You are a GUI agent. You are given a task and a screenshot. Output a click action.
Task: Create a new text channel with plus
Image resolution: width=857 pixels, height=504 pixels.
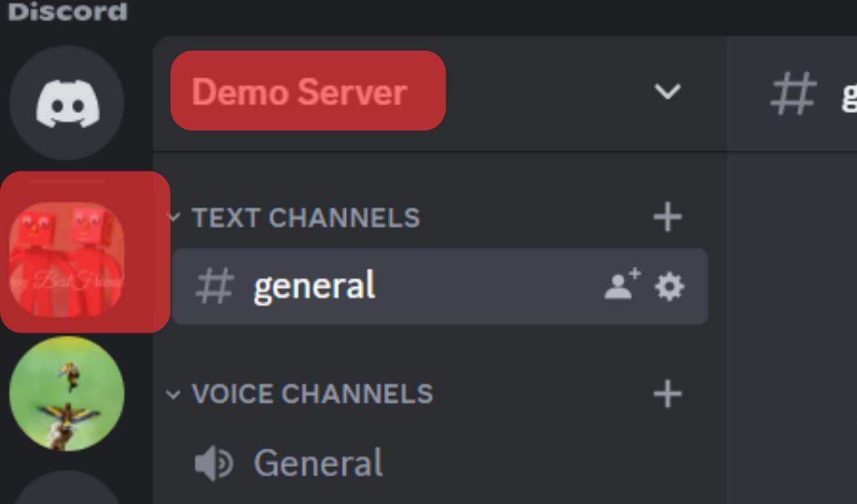667,217
